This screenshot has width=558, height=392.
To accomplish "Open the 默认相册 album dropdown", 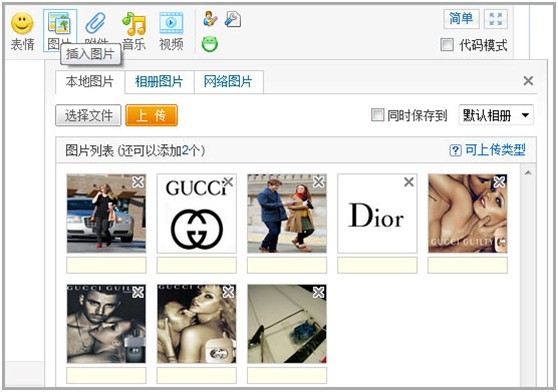I will tap(496, 115).
